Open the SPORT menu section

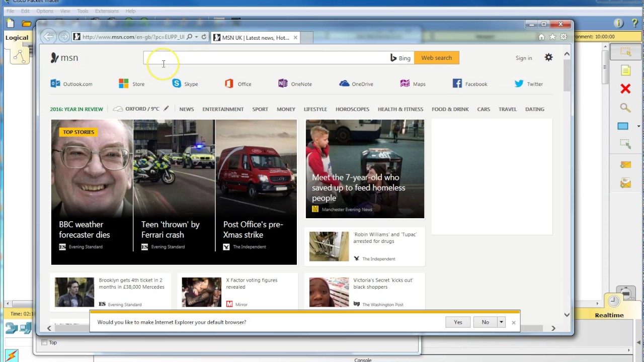click(260, 109)
